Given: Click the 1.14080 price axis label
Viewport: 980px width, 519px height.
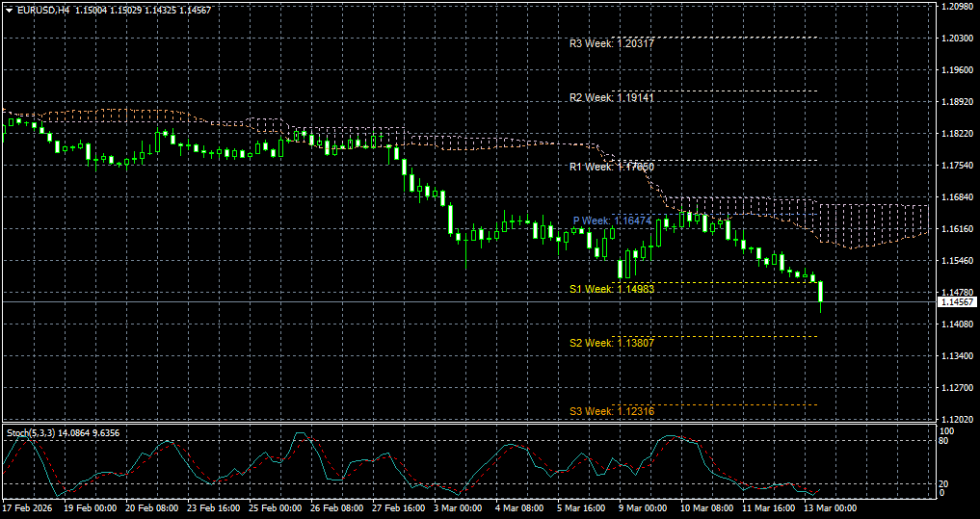Looking at the screenshot, I should click(956, 324).
